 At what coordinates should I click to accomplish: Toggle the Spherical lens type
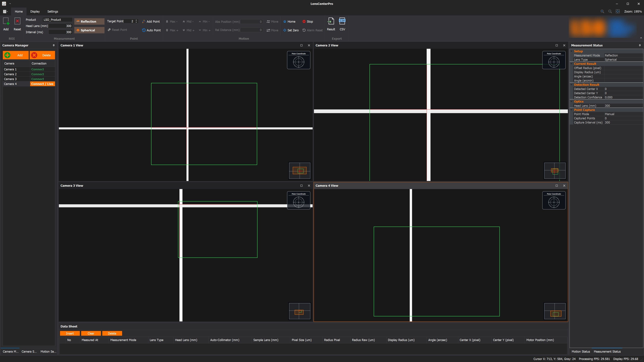pos(89,30)
